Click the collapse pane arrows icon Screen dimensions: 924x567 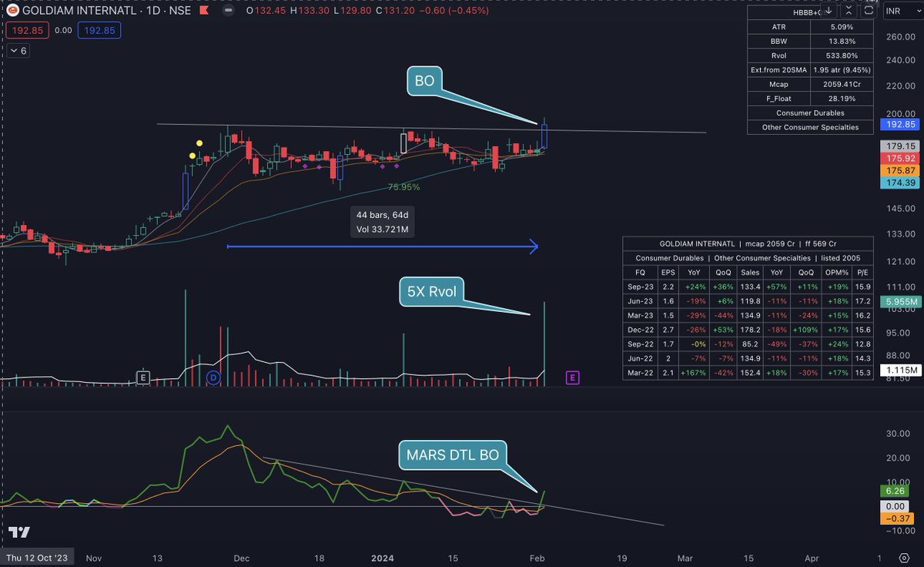(848, 11)
